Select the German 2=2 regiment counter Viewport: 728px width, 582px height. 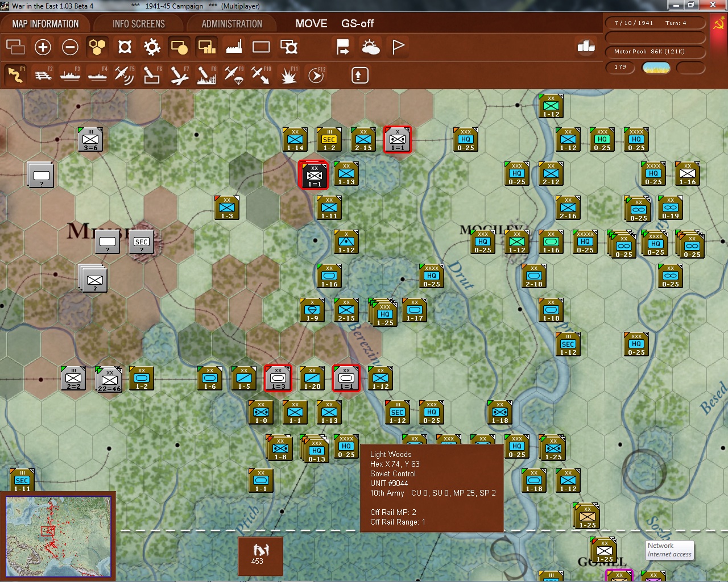73,378
